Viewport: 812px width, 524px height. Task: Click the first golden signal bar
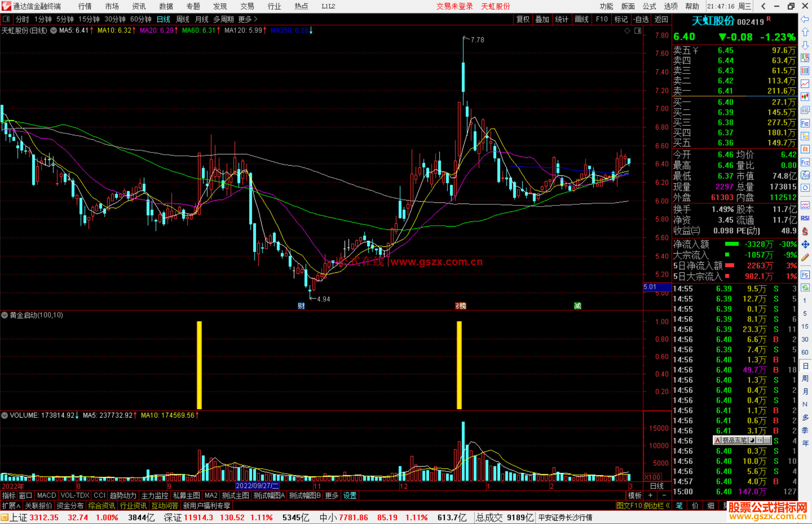(199, 364)
